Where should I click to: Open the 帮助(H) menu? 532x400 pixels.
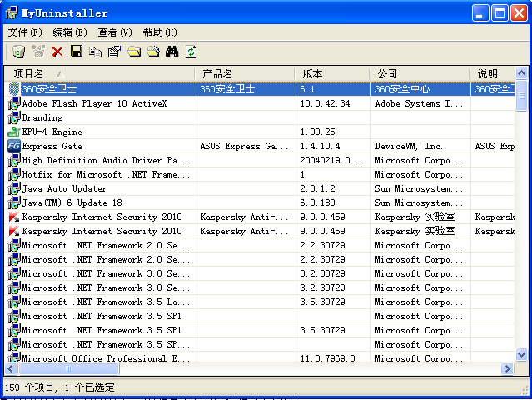pyautogui.click(x=159, y=32)
